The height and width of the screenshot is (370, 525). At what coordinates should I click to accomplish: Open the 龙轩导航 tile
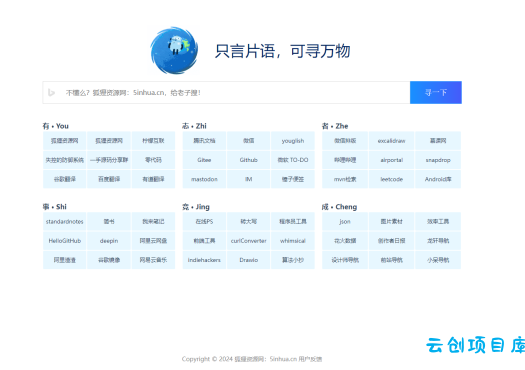[x=438, y=241]
